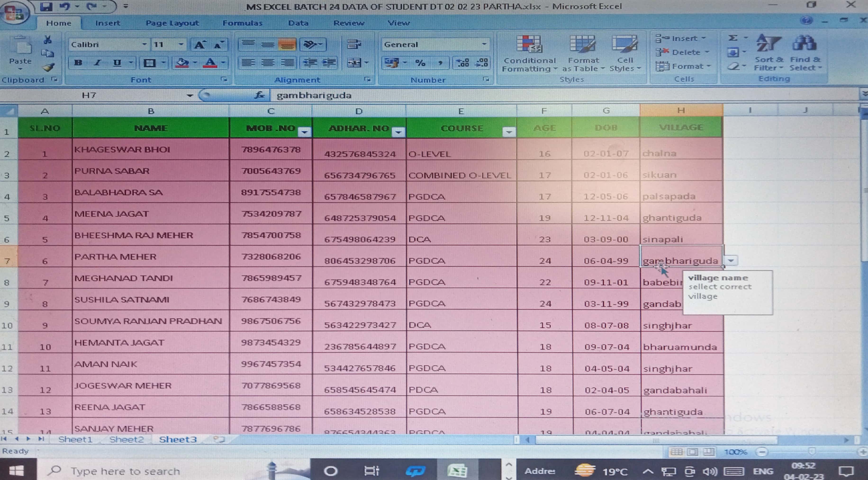Click the Format Painter brush icon

click(48, 68)
